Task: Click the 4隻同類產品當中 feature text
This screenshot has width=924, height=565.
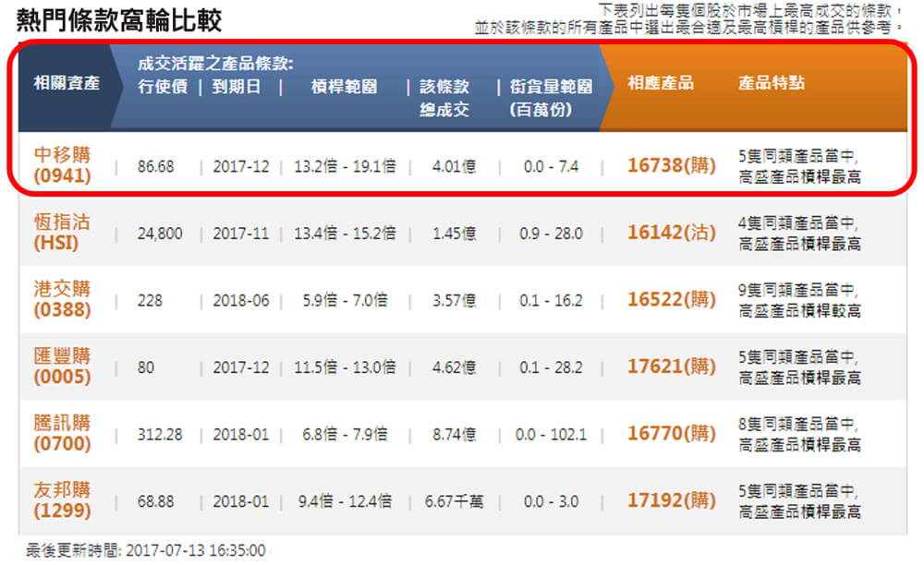Action: coord(798,223)
